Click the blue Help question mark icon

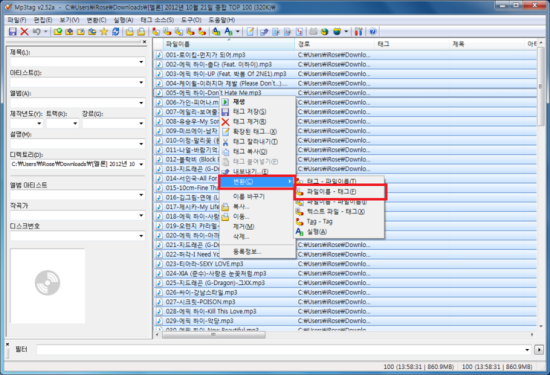click(x=373, y=32)
